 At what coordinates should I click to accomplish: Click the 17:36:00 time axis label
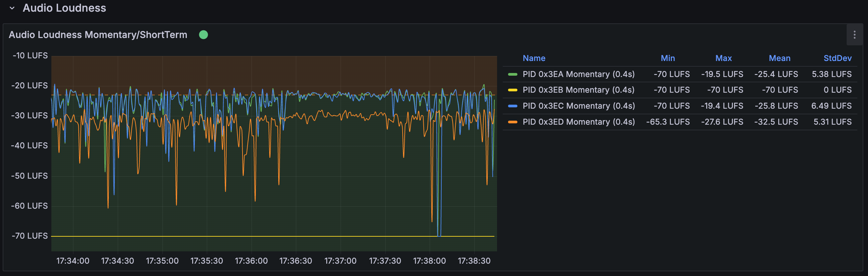tap(251, 261)
